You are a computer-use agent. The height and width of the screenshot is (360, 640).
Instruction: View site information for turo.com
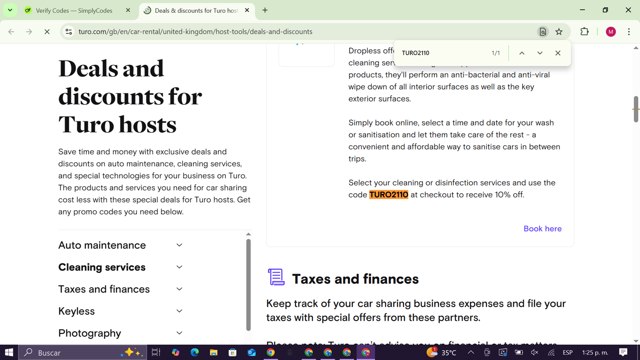click(x=69, y=31)
